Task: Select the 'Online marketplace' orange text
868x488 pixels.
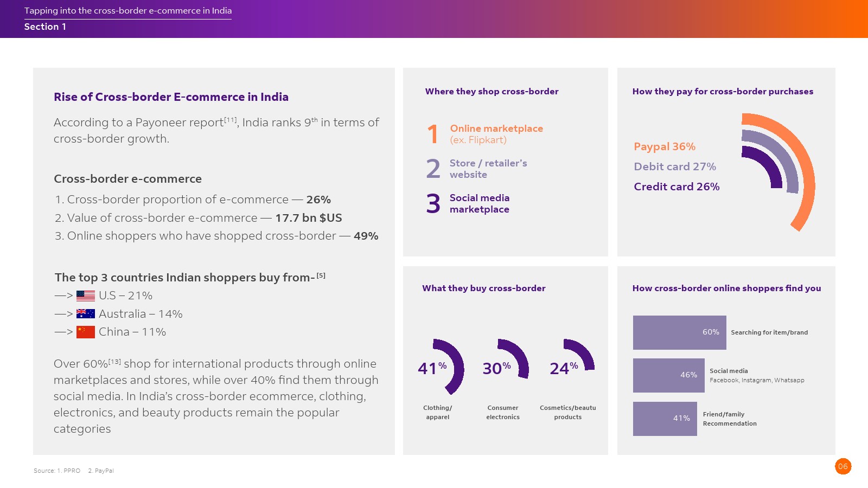Action: (x=496, y=129)
